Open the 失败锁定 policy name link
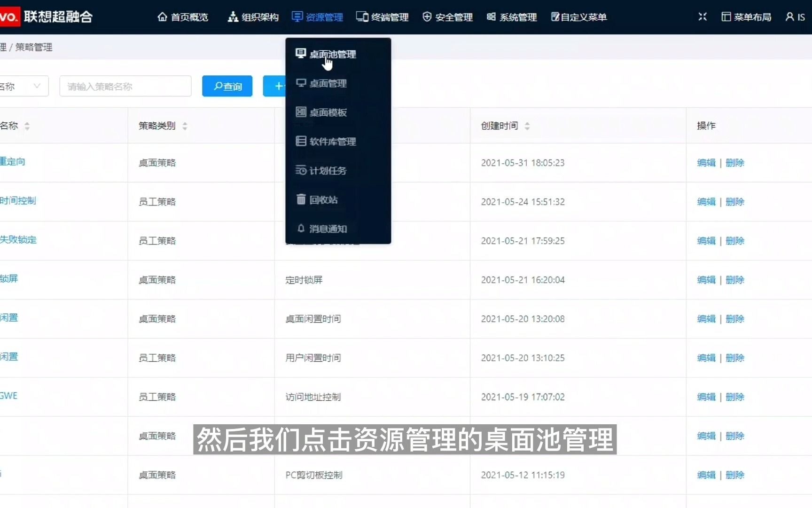Screen dimensions: 812x508 point(18,240)
